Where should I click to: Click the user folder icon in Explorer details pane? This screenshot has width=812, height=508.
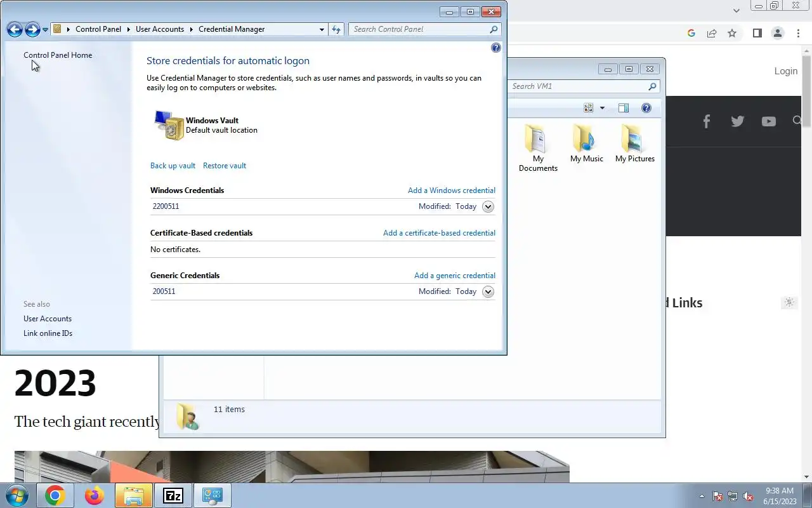187,417
